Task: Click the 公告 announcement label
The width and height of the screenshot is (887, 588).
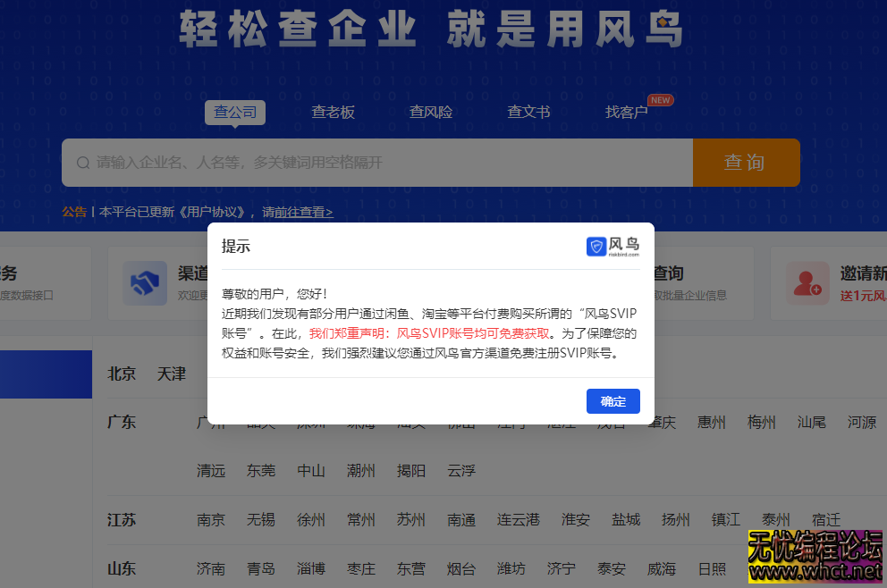Action: (74, 212)
